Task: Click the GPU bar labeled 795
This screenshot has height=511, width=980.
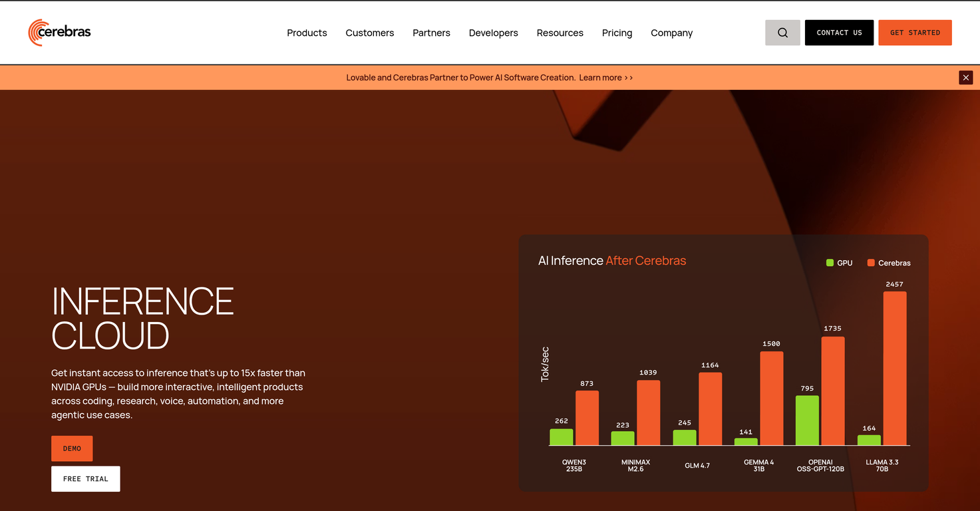Action: [807, 421]
